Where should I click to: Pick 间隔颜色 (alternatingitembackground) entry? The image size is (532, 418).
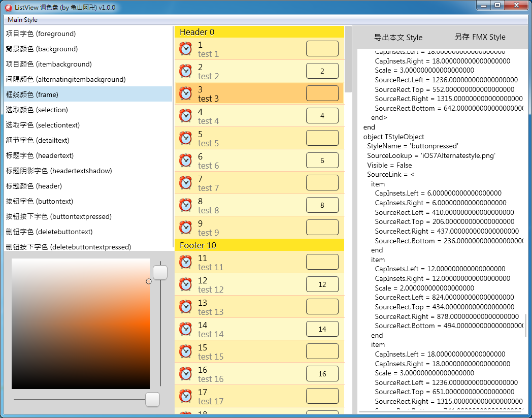tap(88, 79)
